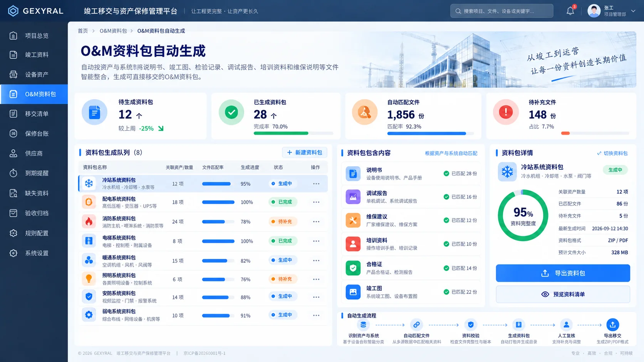The width and height of the screenshot is (644, 362).
Task: Click the 调试报告 purple icon
Action: (x=353, y=197)
